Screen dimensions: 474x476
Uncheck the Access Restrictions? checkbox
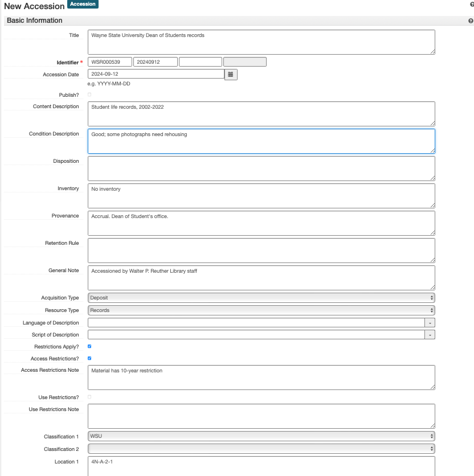click(89, 359)
